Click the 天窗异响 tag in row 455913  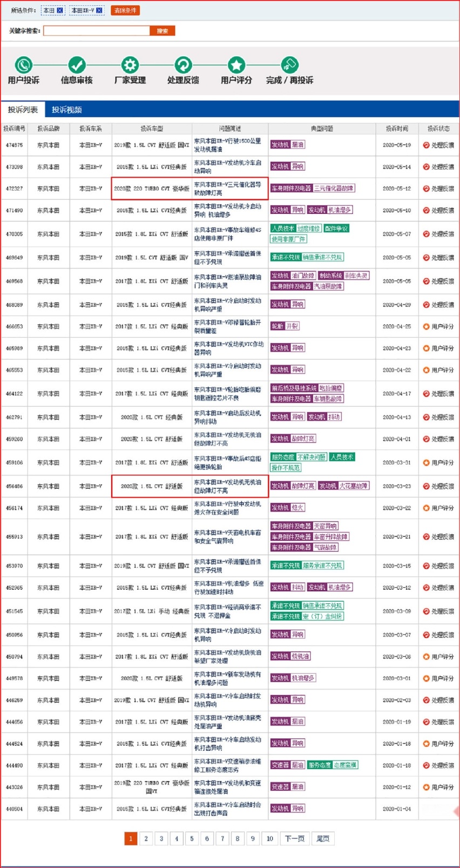[x=326, y=526]
